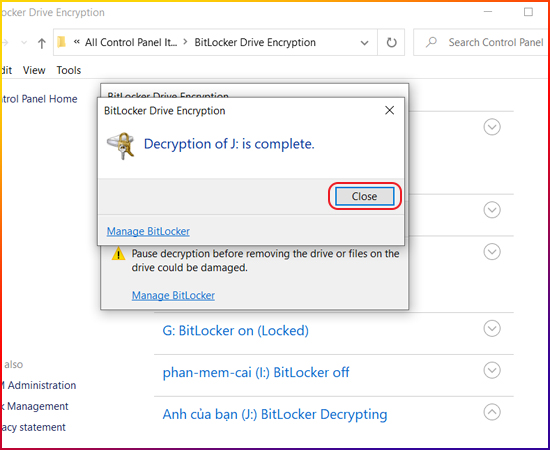This screenshot has width=550, height=450.
Task: Click the Close button in decryption dialog
Action: 364,196
